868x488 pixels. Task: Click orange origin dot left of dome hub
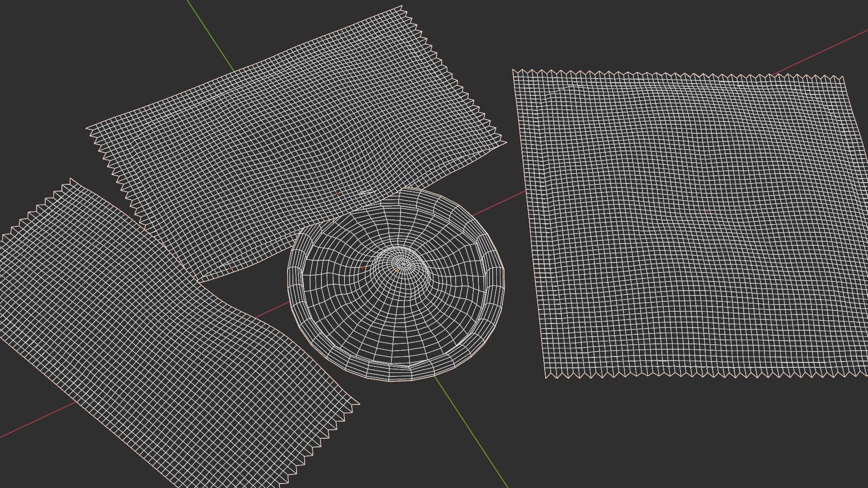[363, 268]
